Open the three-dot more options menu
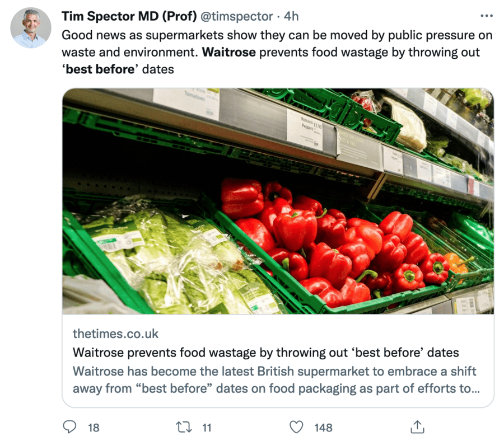Viewport: 504px width, 441px height. [487, 16]
